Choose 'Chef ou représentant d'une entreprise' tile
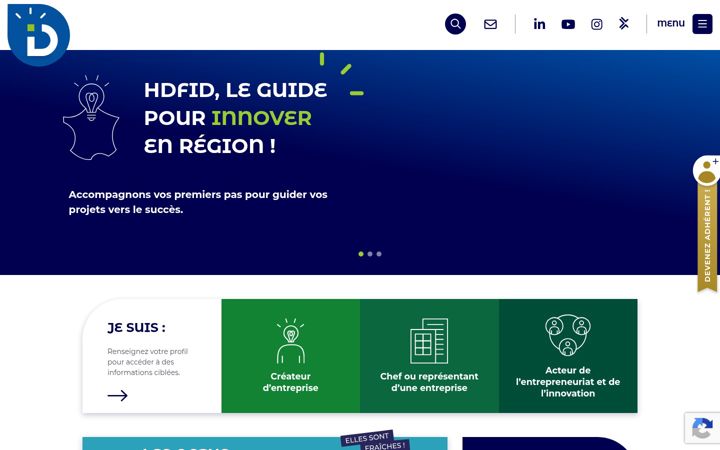 429,356
